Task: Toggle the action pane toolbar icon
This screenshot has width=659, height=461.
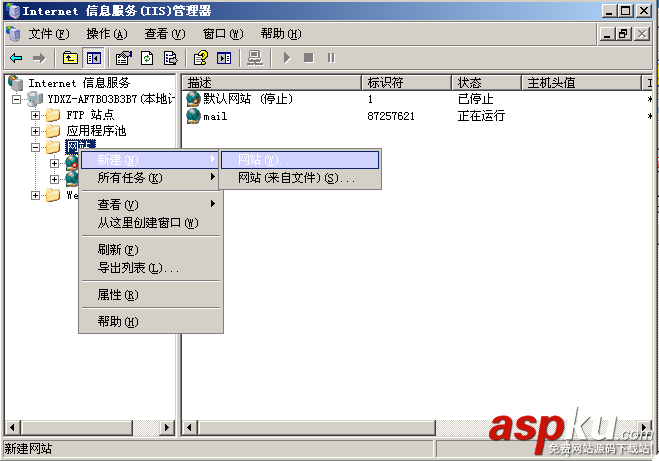Action: point(224,58)
